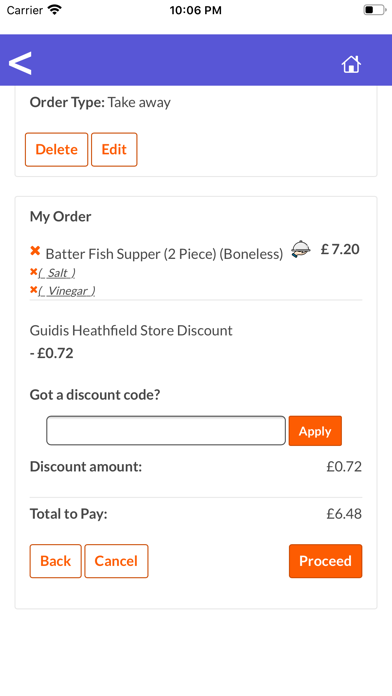Tap the Guidis Heathfield Store Discount text
Viewport: 392px width, 696px height.
131,331
